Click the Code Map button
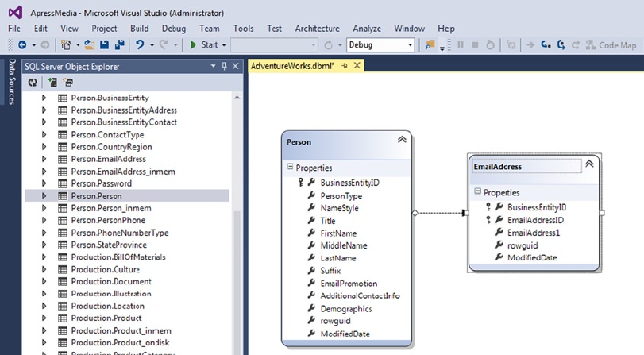The image size is (644, 355). click(x=611, y=44)
